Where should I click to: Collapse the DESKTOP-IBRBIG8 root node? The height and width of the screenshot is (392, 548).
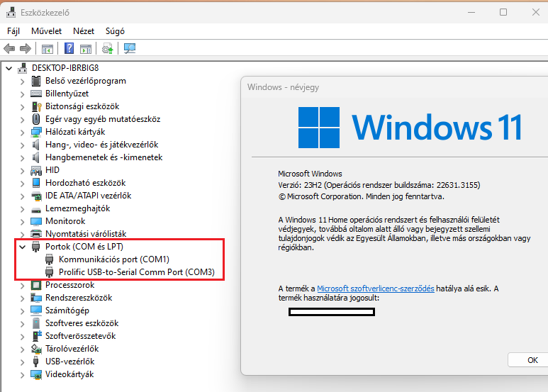point(9,68)
